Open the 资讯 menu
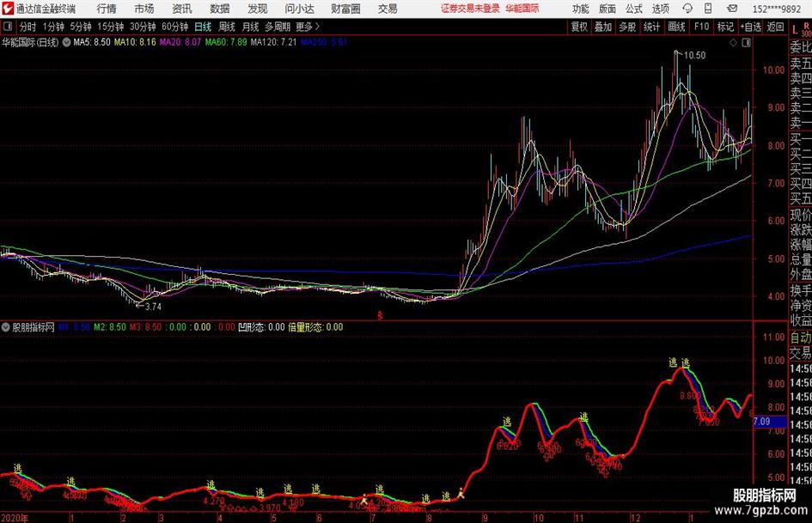The width and height of the screenshot is (812, 523). (x=182, y=9)
